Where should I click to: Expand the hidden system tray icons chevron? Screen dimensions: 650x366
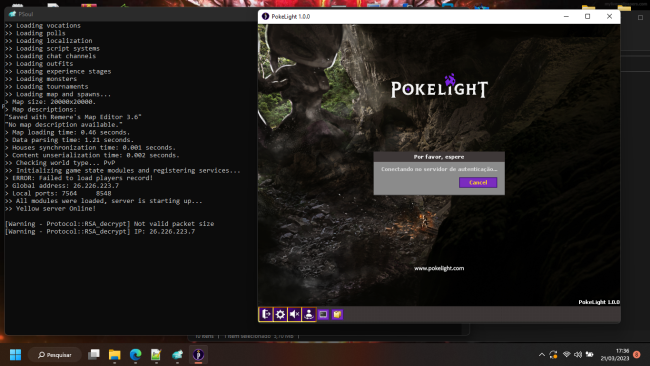click(x=541, y=355)
